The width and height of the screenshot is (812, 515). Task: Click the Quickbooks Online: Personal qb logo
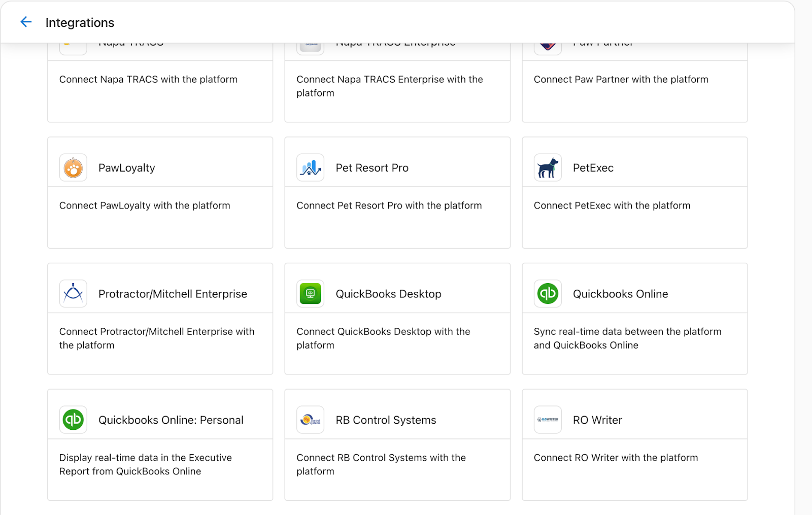[x=73, y=420]
